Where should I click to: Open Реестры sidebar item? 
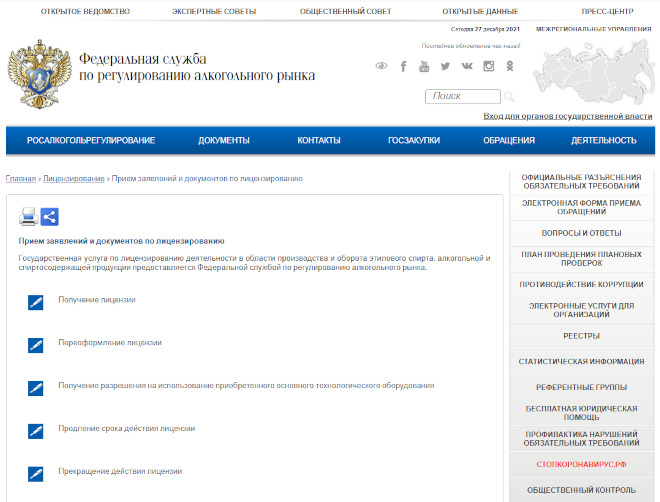click(581, 336)
